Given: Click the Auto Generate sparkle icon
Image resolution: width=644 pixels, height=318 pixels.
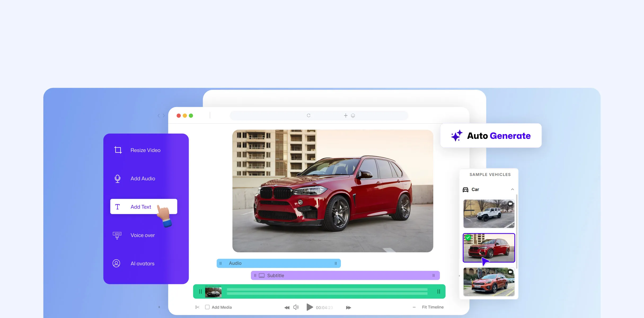Looking at the screenshot, I should pyautogui.click(x=456, y=135).
